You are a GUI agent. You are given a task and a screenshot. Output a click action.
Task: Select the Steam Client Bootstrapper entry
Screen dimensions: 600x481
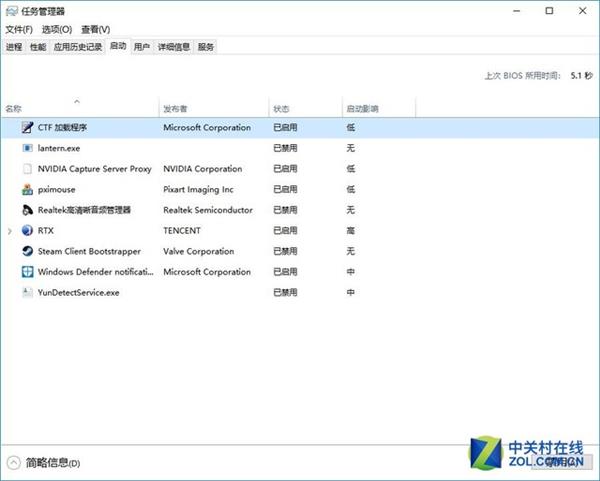[89, 251]
